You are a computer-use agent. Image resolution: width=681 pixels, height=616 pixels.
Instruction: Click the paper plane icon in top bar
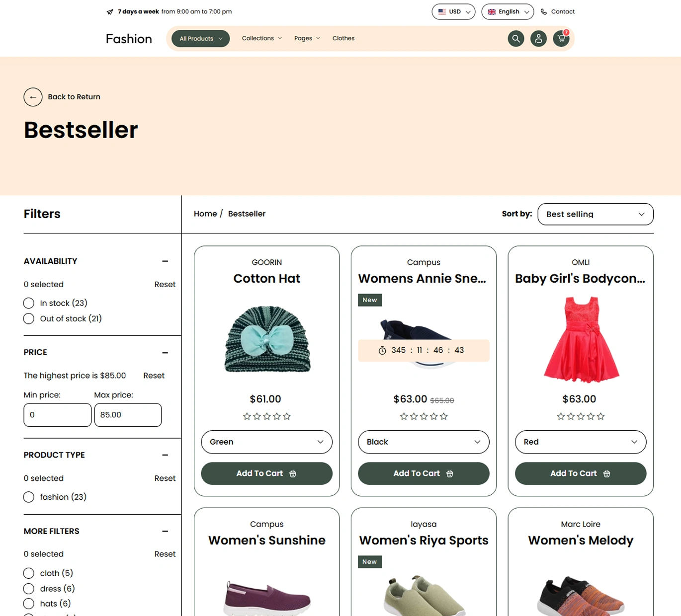[x=110, y=12]
